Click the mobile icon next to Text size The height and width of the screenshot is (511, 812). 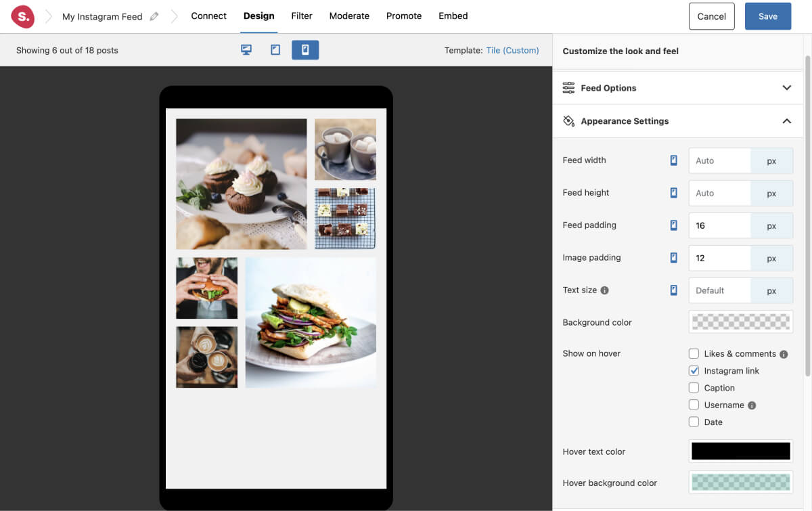click(x=673, y=290)
